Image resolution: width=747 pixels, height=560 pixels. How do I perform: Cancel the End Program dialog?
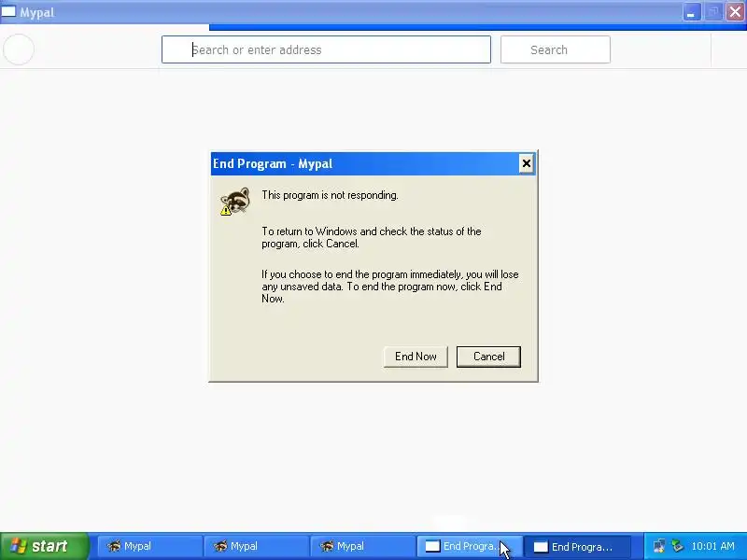[488, 357]
